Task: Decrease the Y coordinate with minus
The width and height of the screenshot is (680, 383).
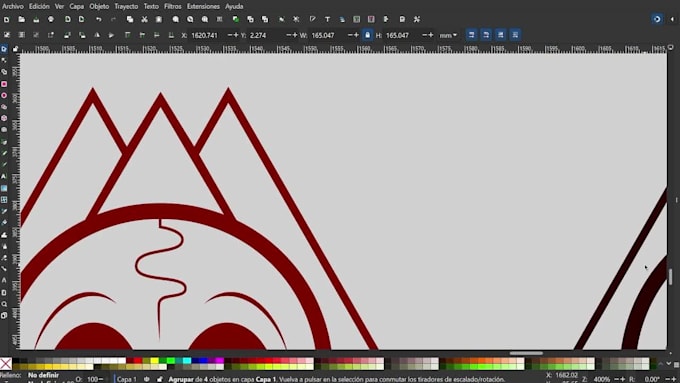Action: [288, 35]
